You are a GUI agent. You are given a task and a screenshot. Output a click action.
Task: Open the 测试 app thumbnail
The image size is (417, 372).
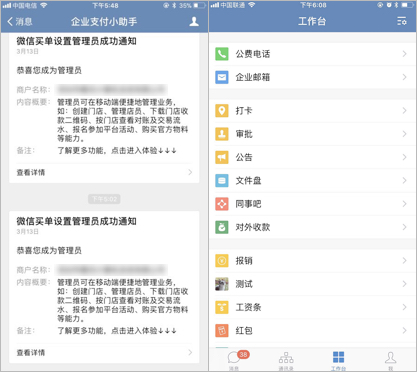click(222, 284)
